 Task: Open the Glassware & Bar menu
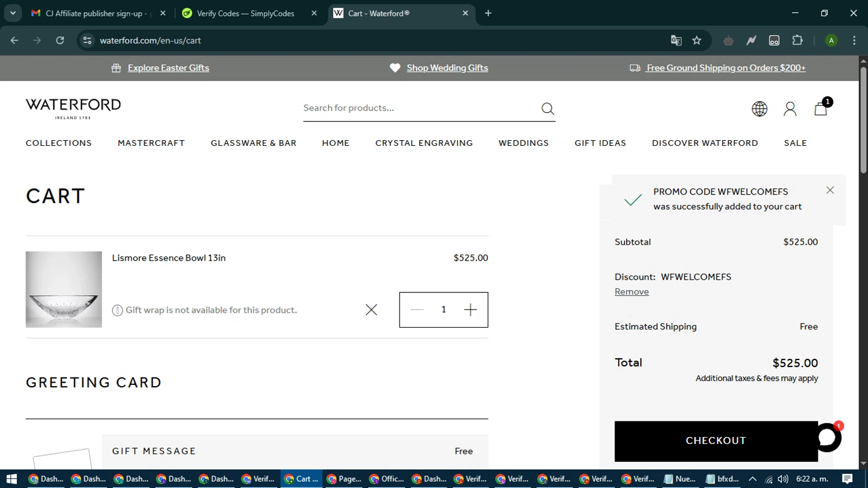253,143
